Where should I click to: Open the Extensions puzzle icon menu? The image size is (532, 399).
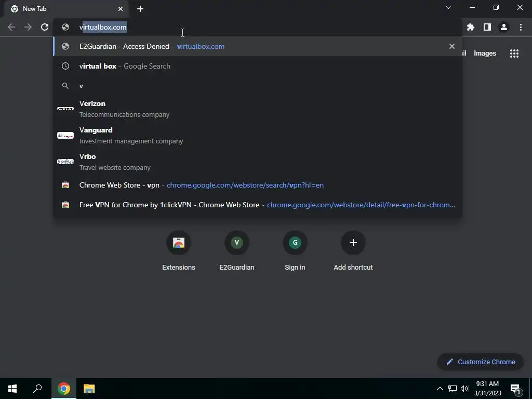tap(470, 27)
